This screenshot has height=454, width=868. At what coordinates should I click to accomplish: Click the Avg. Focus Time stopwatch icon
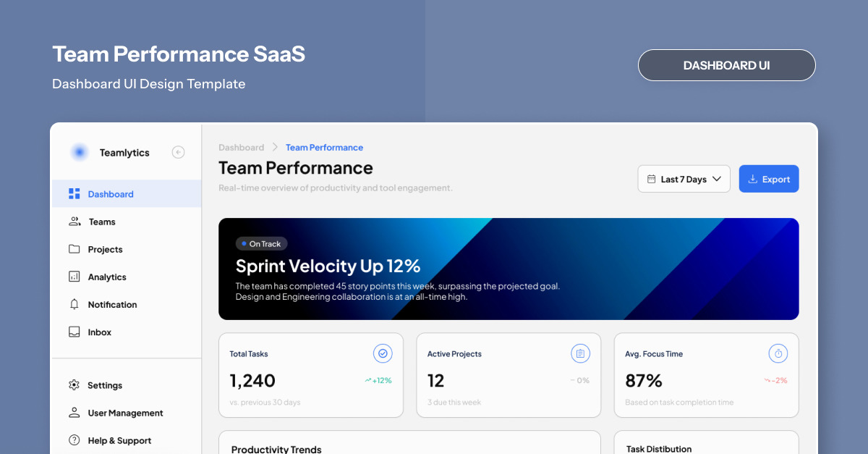click(x=778, y=353)
